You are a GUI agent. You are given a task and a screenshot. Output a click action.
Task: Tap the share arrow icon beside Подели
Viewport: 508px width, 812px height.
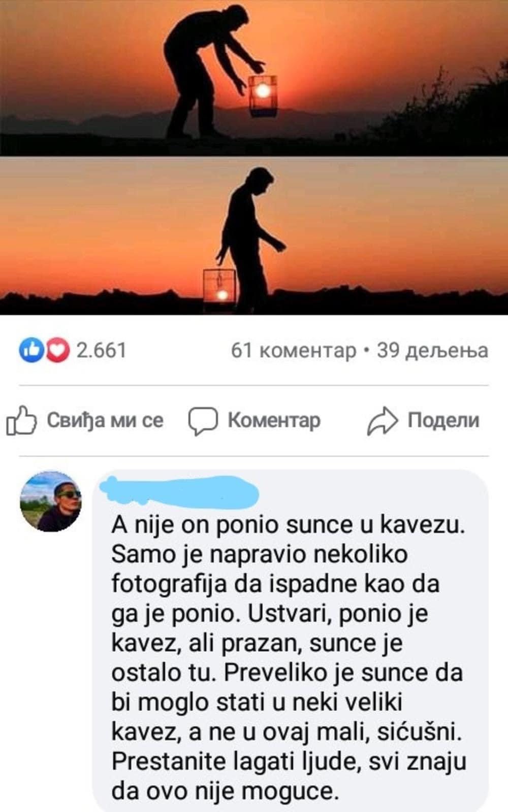pyautogui.click(x=382, y=421)
